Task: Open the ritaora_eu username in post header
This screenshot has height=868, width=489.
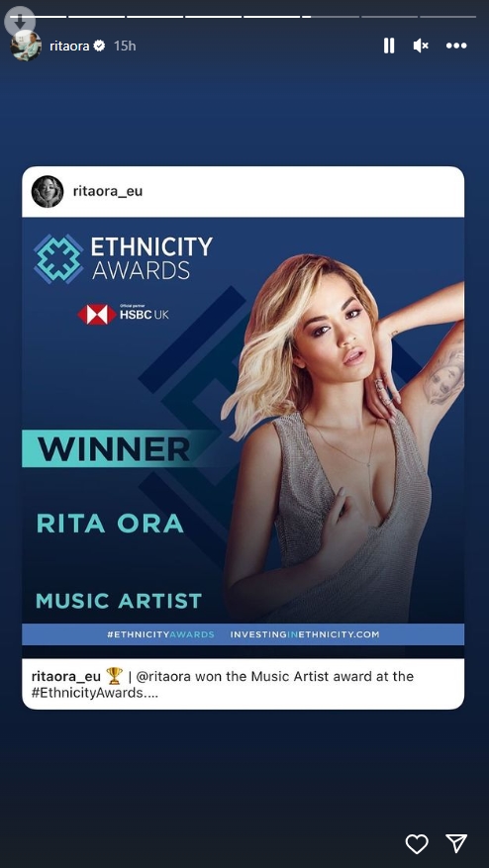Action: point(108,192)
